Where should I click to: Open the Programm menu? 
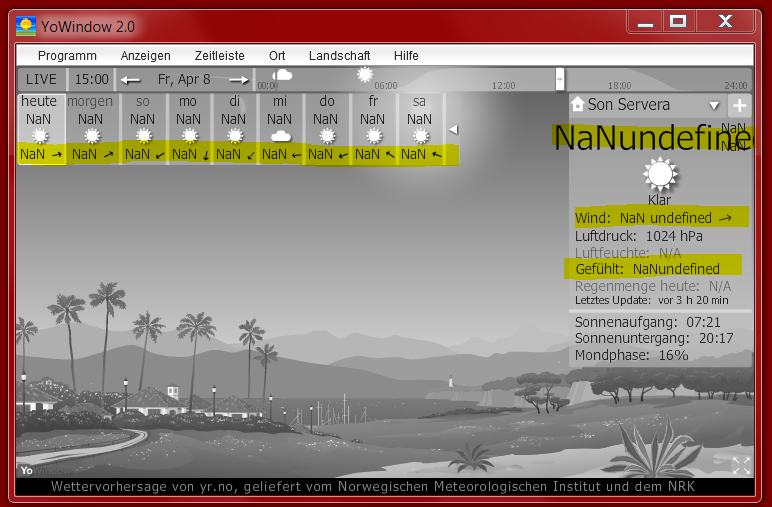(x=67, y=56)
